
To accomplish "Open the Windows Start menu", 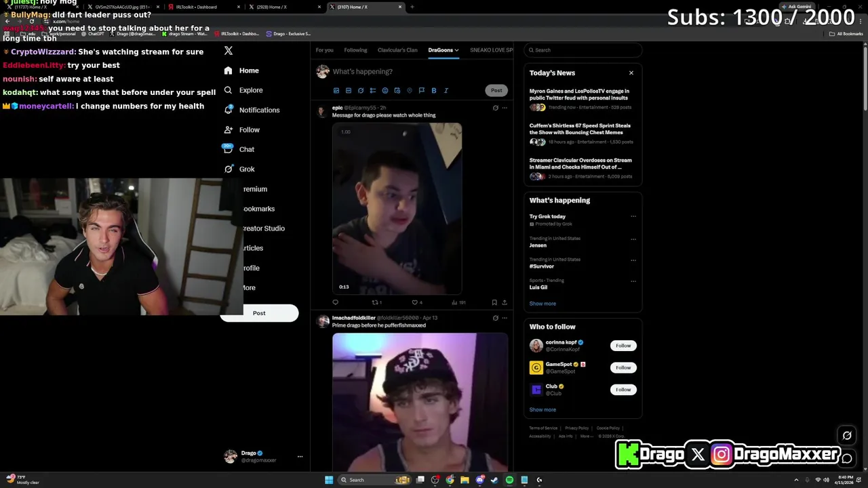I will click(x=329, y=480).
